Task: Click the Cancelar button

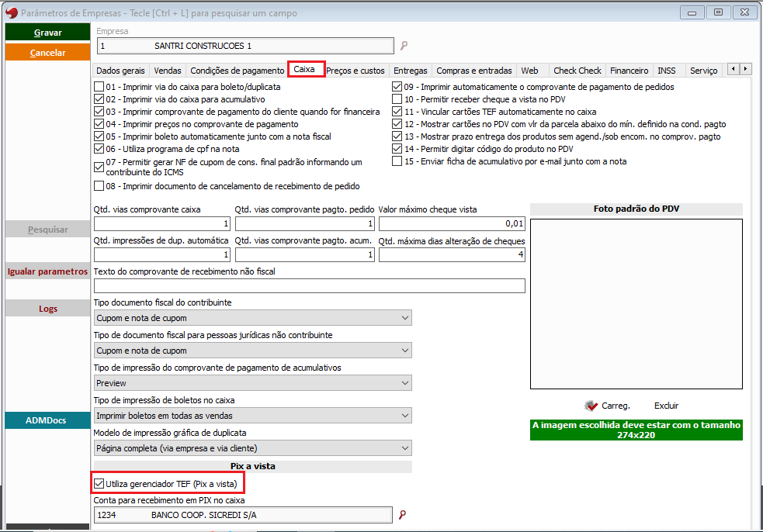Action: pyautogui.click(x=47, y=53)
